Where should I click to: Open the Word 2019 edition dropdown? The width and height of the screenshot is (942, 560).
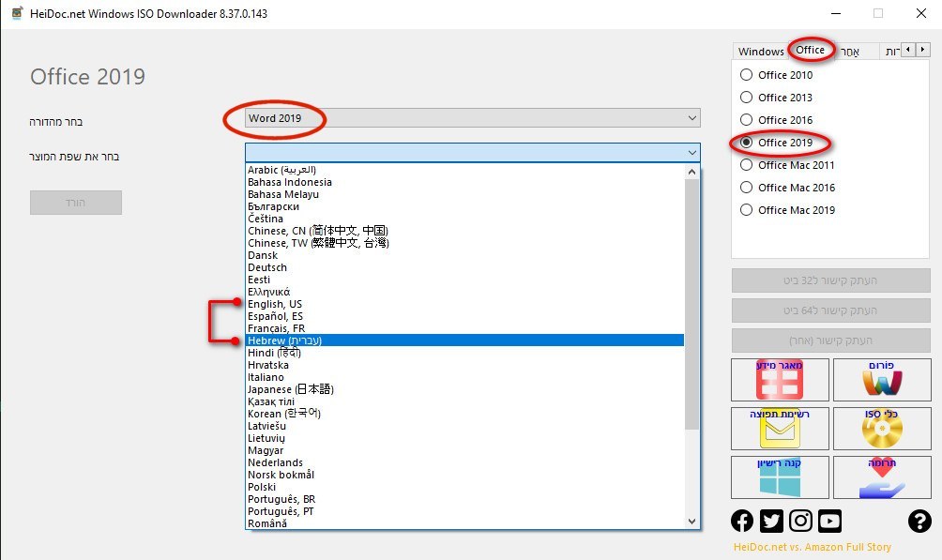[472, 118]
